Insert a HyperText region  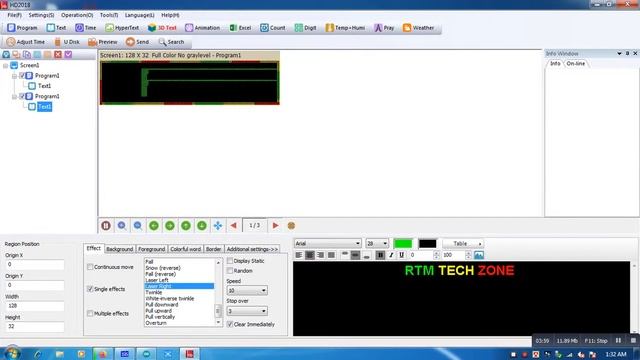tap(122, 28)
